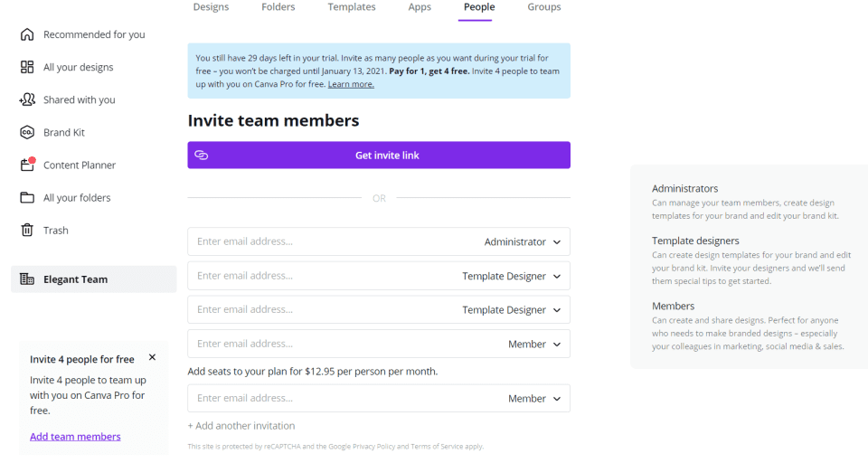The height and width of the screenshot is (463, 868).
Task: Select the People tab
Action: coord(479,7)
